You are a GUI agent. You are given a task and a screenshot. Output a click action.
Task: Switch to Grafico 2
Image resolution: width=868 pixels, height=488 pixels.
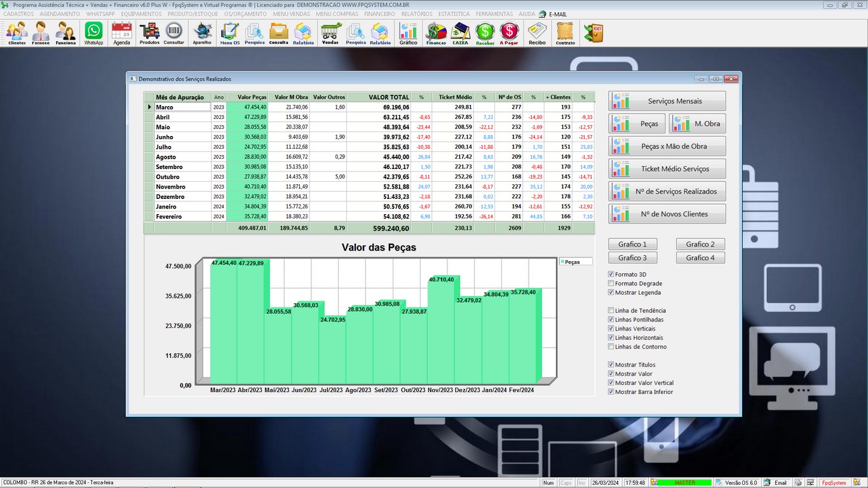point(701,244)
